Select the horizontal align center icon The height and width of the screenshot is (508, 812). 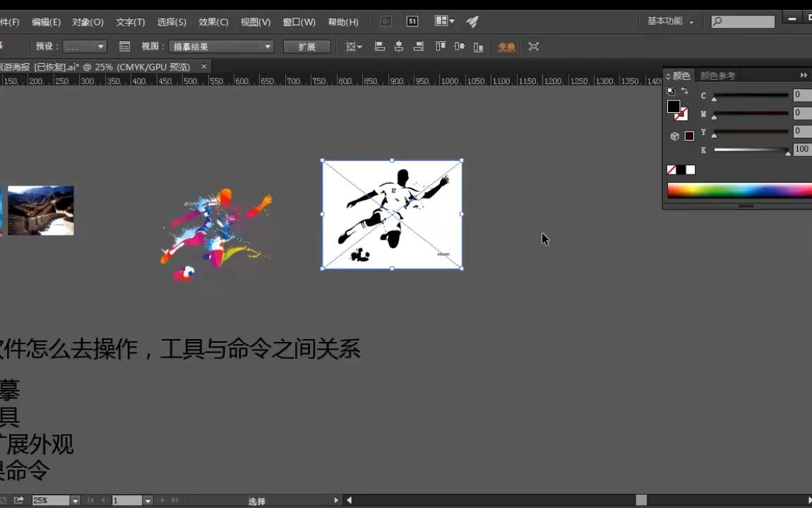click(x=399, y=46)
